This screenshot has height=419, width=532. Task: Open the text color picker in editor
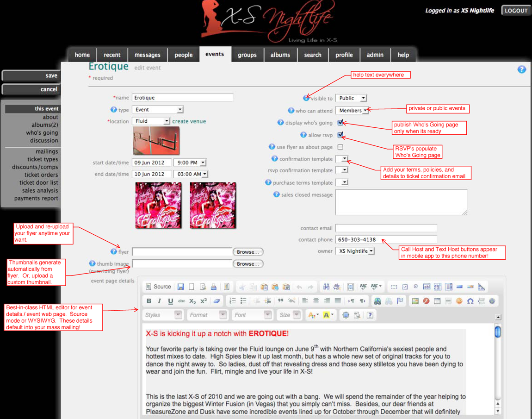tap(313, 315)
